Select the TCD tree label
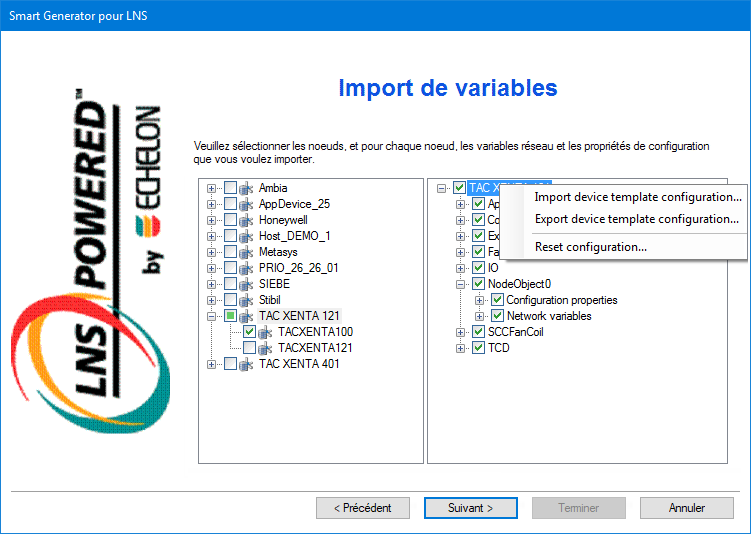The width and height of the screenshot is (751, 534). (x=499, y=348)
